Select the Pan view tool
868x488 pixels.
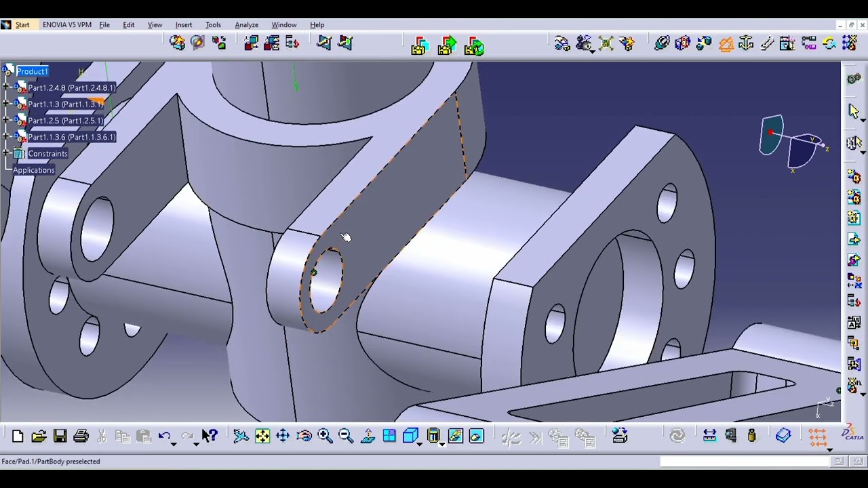click(283, 436)
